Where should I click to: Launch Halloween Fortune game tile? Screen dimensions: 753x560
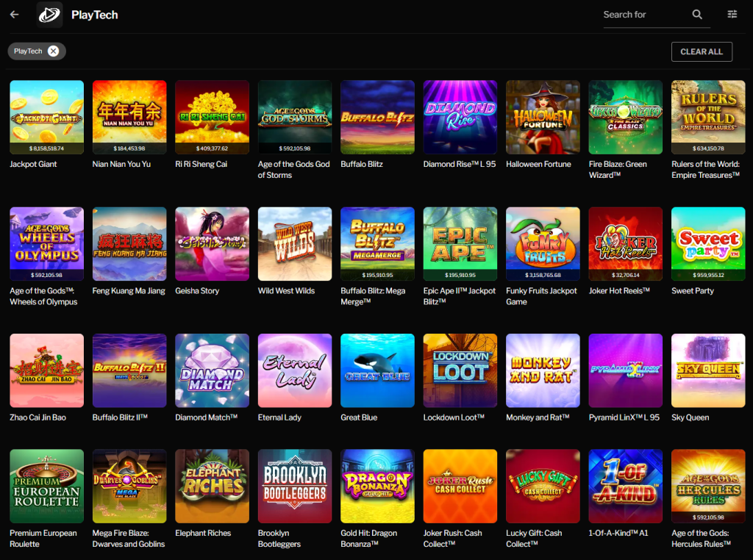543,117
